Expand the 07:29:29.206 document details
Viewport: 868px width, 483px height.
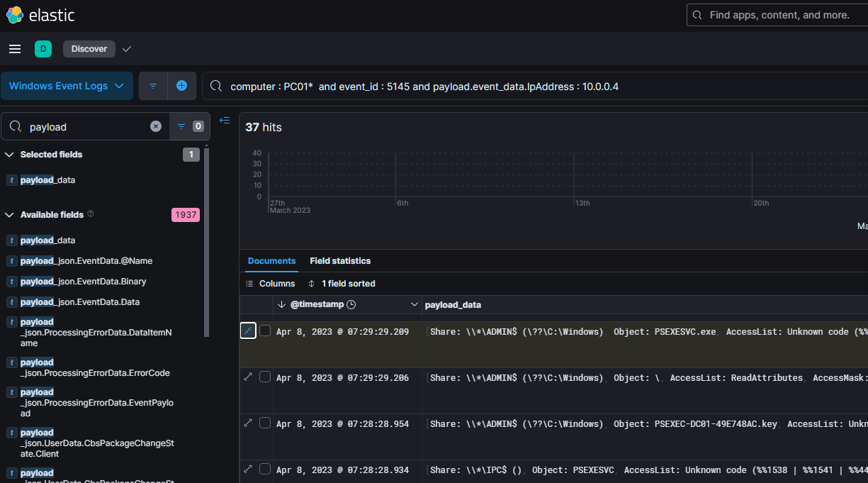(x=248, y=377)
